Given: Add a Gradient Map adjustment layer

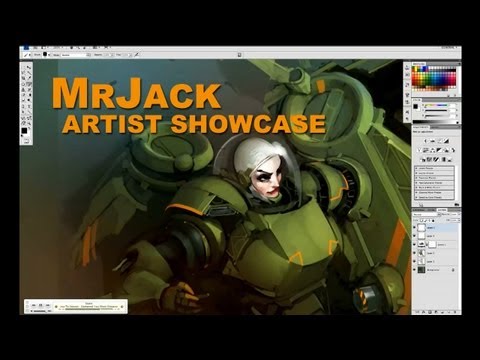Looking at the screenshot, I should click(x=443, y=159).
